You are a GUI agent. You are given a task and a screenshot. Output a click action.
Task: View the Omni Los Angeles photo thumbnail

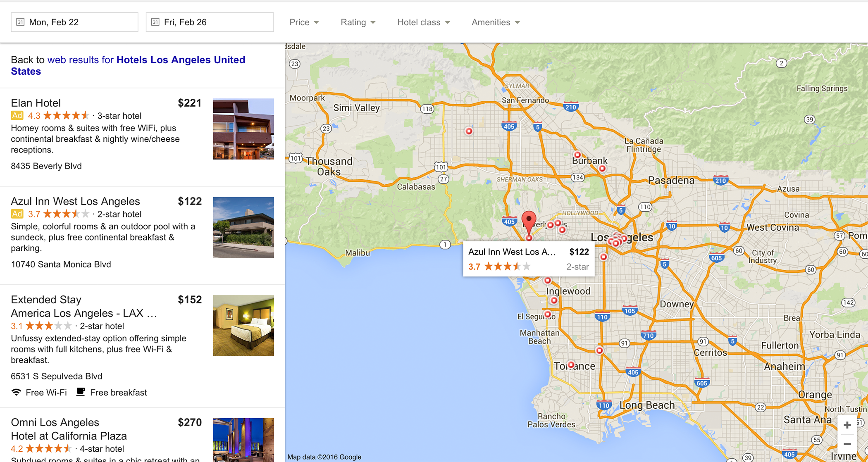(243, 440)
